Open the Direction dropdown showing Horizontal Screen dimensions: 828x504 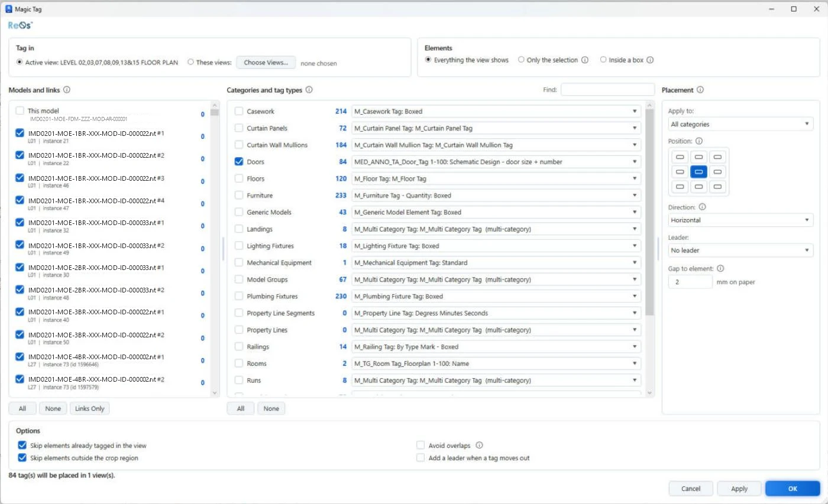740,220
